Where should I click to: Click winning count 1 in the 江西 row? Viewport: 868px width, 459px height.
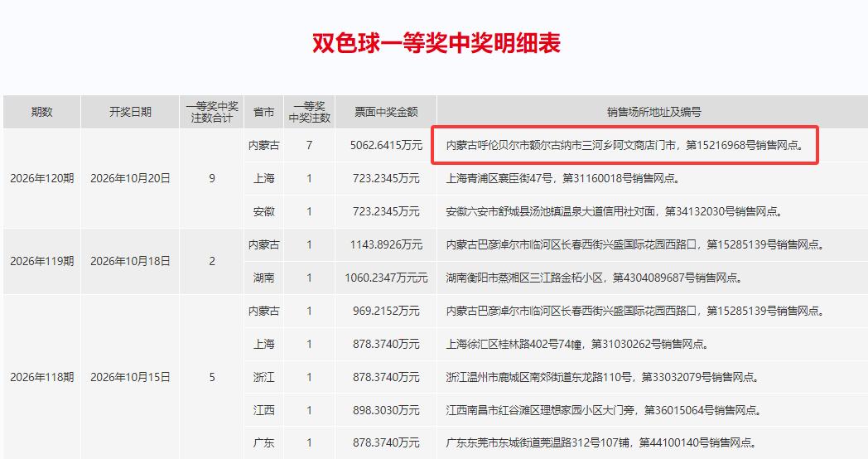pyautogui.click(x=309, y=410)
